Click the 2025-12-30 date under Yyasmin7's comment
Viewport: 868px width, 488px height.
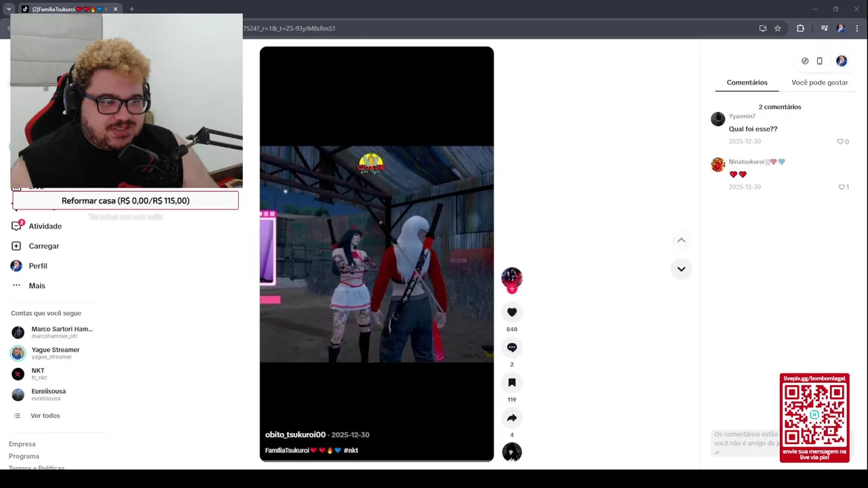tap(745, 142)
